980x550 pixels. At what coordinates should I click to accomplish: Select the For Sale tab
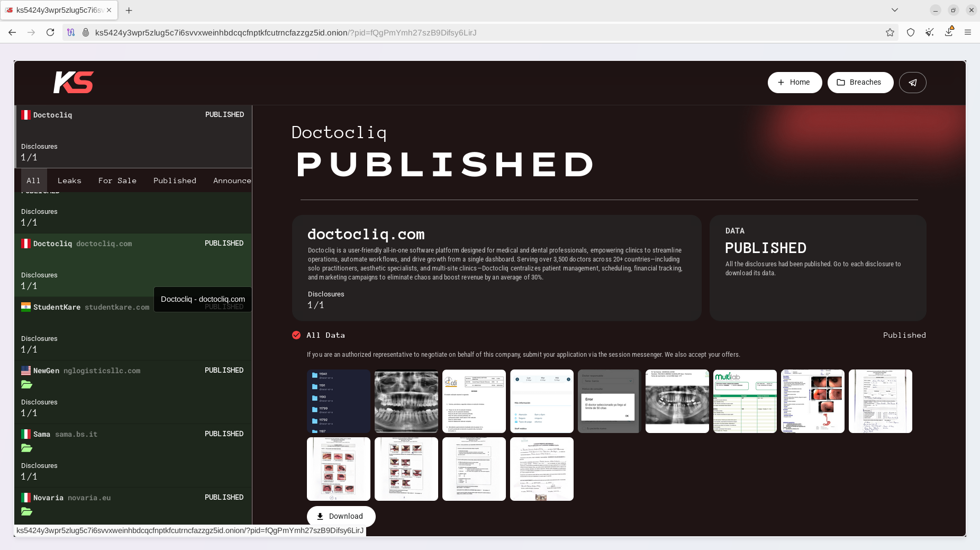[x=117, y=181]
